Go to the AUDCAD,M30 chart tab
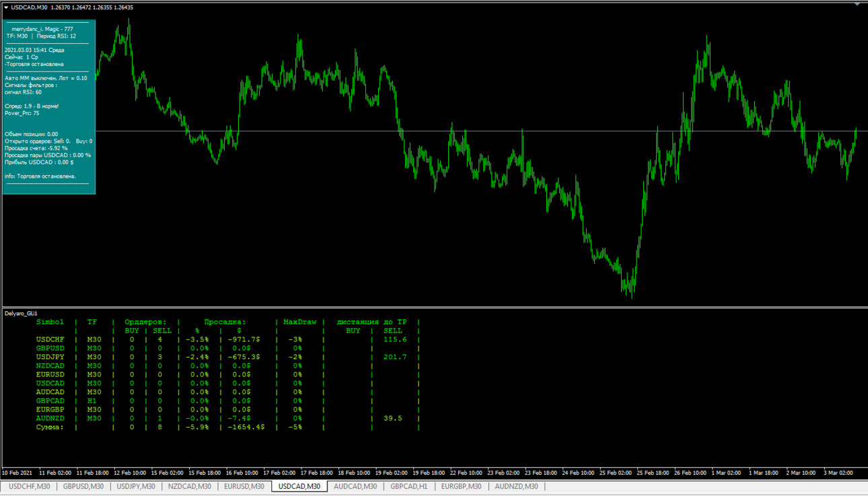Viewport: 868px width, 497px height. [x=355, y=486]
